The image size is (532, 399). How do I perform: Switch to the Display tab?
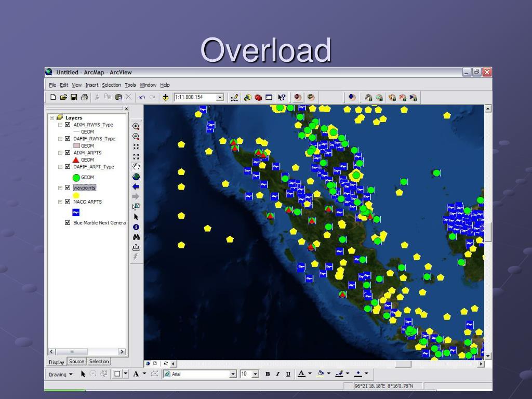(56, 362)
